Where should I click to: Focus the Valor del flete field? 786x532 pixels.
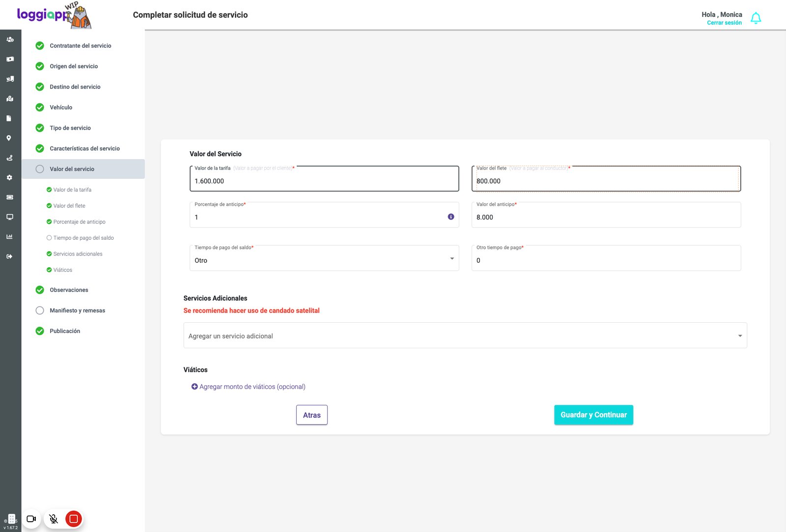pos(606,179)
